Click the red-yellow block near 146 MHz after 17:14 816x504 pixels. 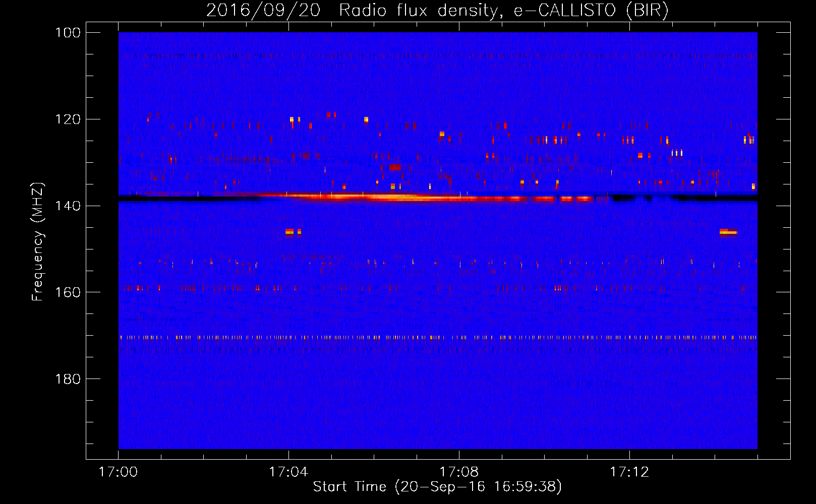[x=728, y=232]
